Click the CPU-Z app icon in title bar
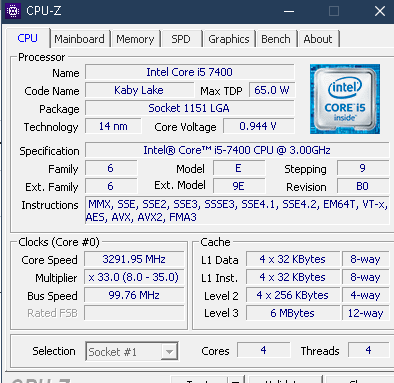The image size is (394, 383). 13,11
